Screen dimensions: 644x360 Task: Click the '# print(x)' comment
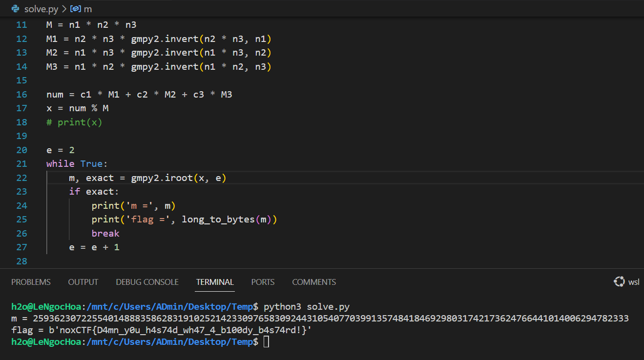click(74, 122)
